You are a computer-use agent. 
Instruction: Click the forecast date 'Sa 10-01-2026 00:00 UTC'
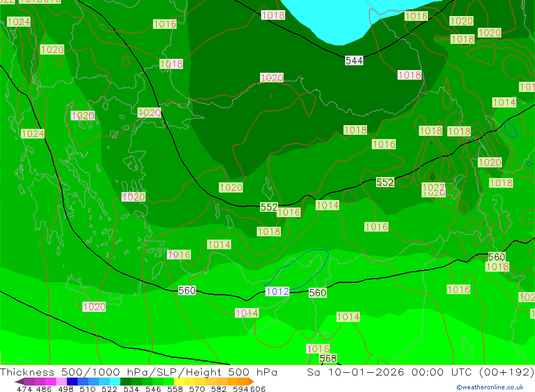(x=389, y=372)
